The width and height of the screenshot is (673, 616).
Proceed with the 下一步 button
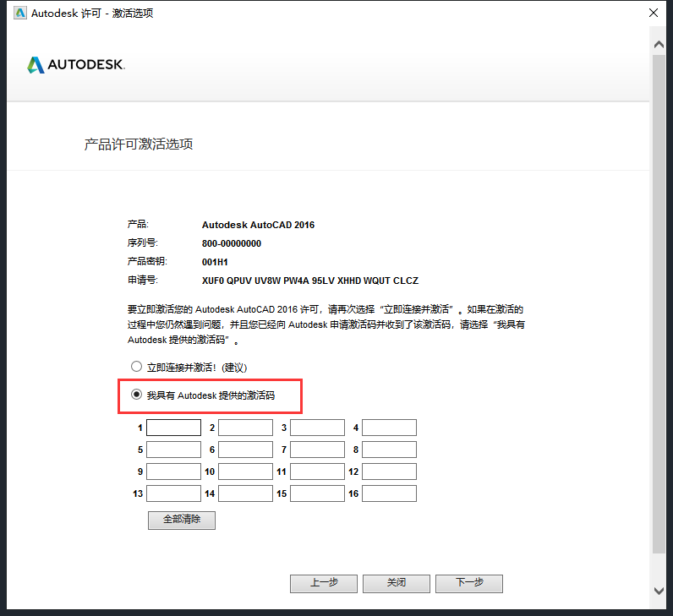coord(469,583)
